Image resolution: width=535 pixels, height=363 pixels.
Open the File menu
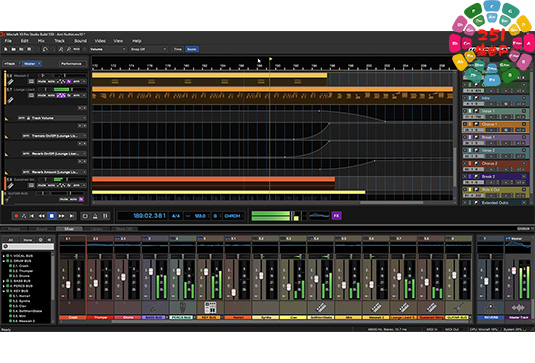(8, 41)
